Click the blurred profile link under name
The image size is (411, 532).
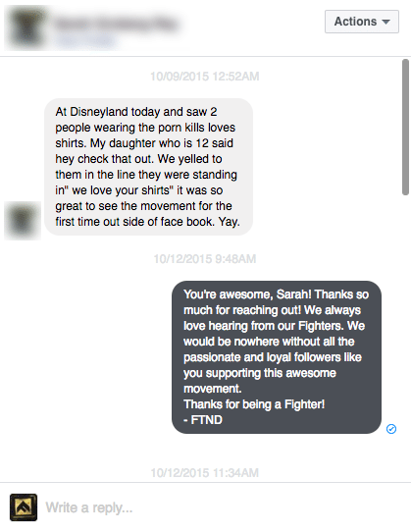[x=85, y=40]
